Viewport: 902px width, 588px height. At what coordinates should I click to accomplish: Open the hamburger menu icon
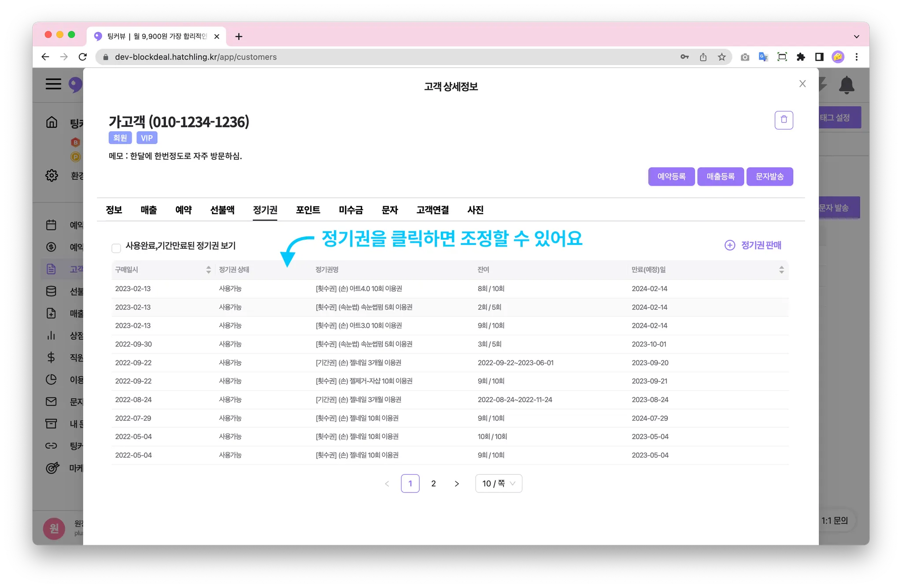53,84
